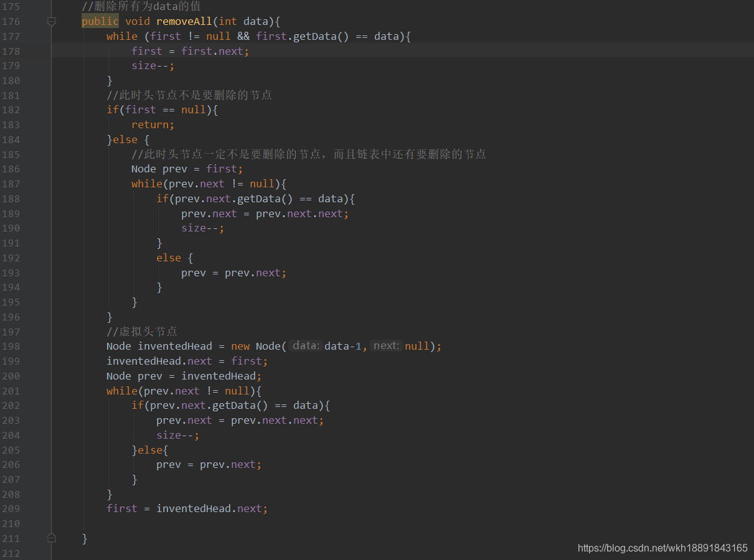Screen dimensions: 754x560
Task: Click 'if(prev.next.getData() == data){' on line 188
Action: click(256, 199)
